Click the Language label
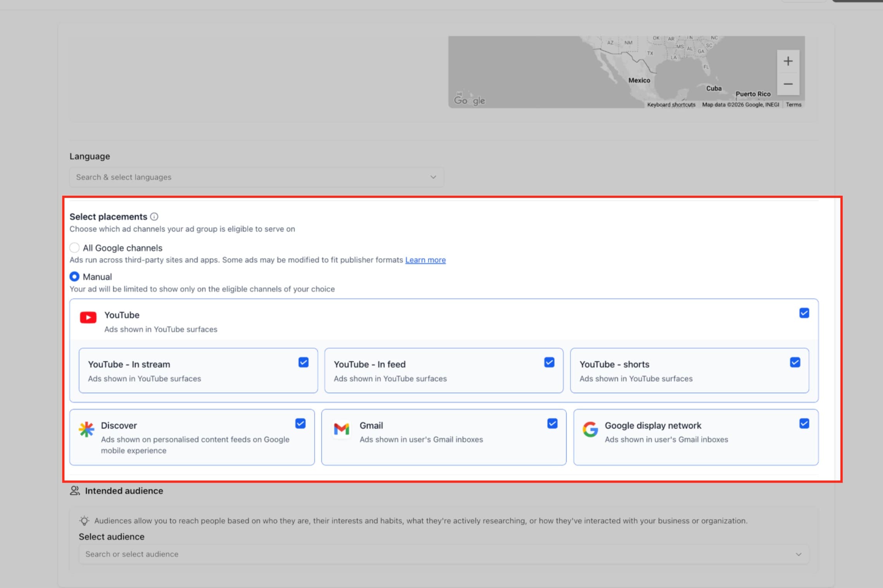Image resolution: width=883 pixels, height=588 pixels. [90, 156]
